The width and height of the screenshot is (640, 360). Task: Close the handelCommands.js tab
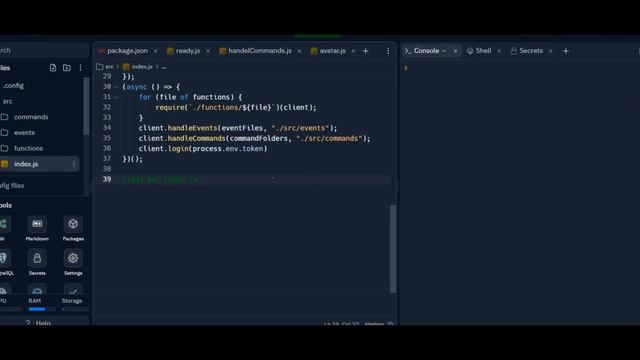point(299,51)
